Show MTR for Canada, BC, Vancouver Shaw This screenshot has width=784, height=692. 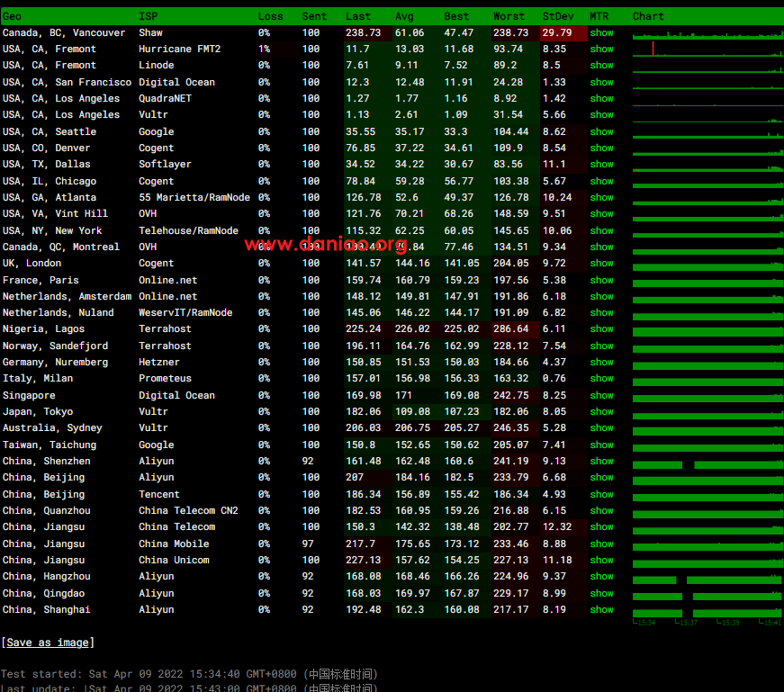[x=601, y=33]
